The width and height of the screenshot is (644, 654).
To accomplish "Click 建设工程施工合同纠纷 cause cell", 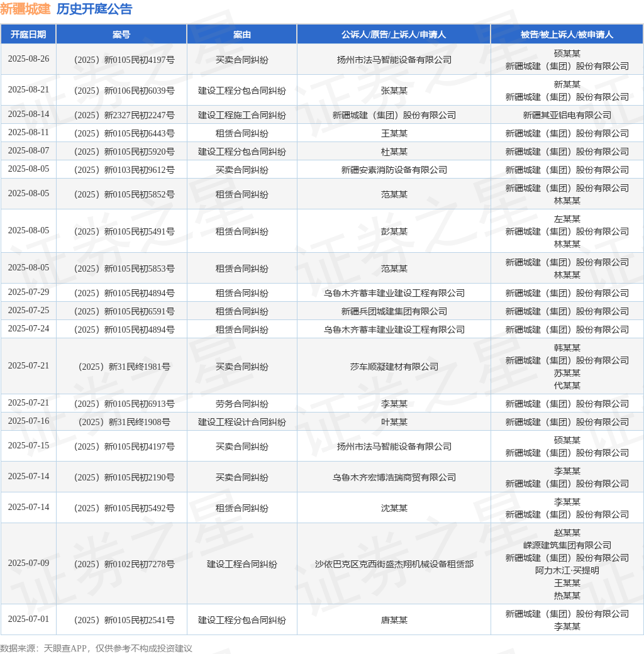I will point(242,115).
